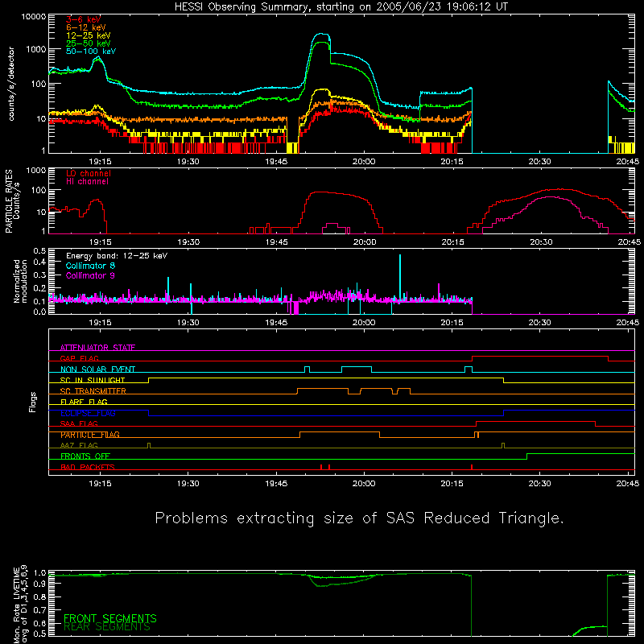This screenshot has width=644, height=644.
Task: Click the PARTICLE FLAG label
Action: click(90, 435)
